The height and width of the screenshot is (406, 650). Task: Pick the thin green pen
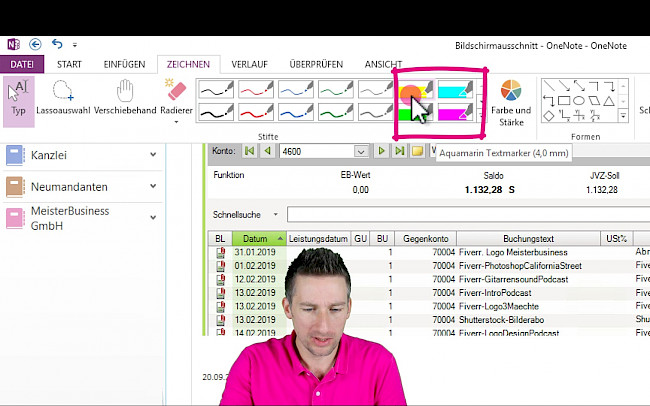[336, 90]
